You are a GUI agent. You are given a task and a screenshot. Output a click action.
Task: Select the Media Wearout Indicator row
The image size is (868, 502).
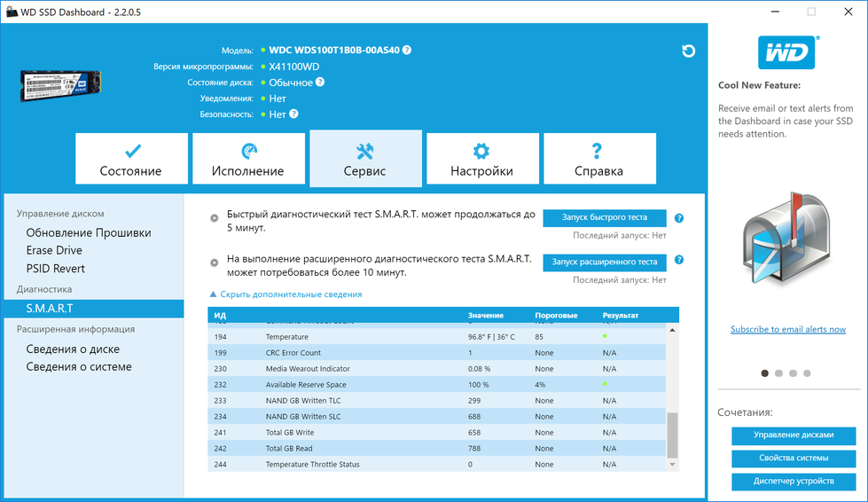point(437,369)
